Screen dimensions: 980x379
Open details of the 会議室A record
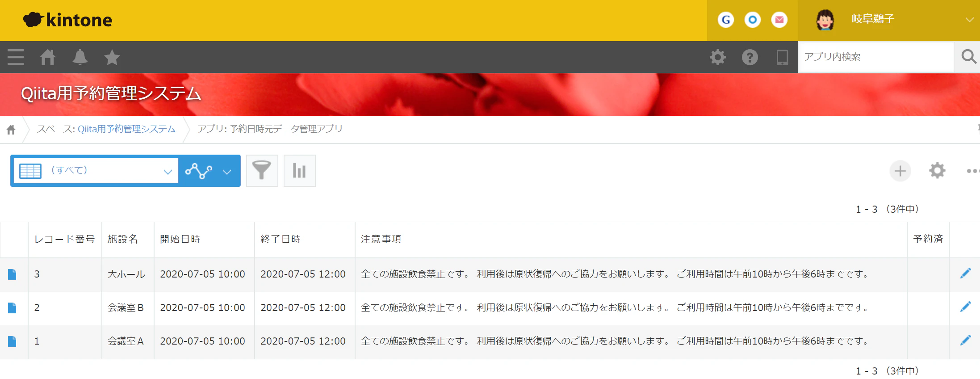(x=12, y=341)
